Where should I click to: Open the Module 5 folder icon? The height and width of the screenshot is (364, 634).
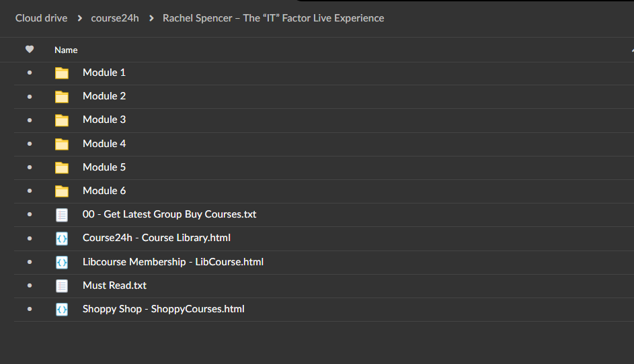click(61, 168)
